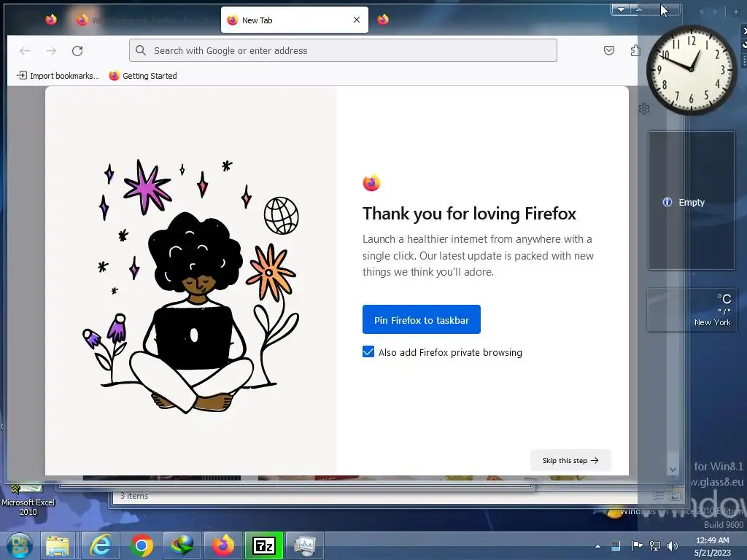Open Microsoft Excel 2010 desktop shortcut
Viewport: 747px width, 560px height.
coord(28,500)
